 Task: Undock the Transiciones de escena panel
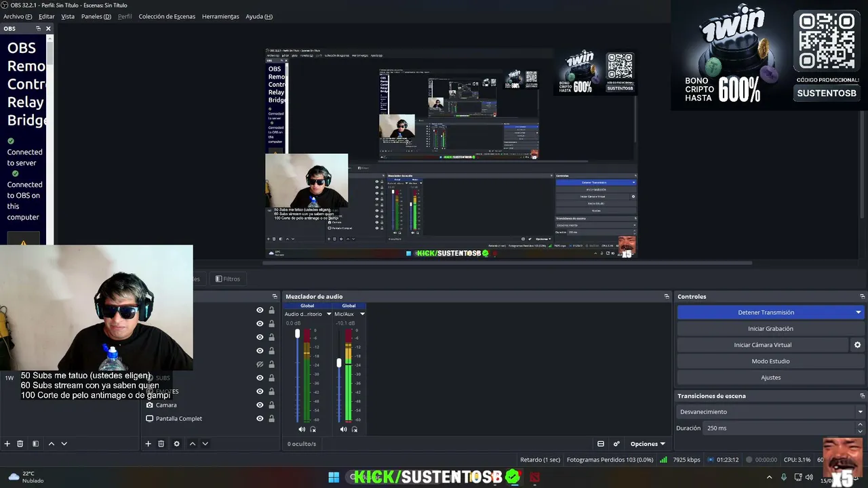pyautogui.click(x=862, y=396)
